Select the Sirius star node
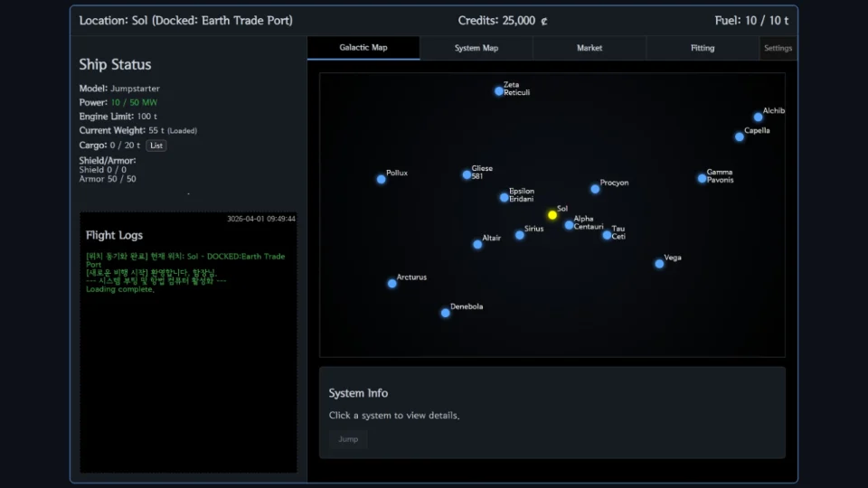The image size is (868, 488). coord(519,235)
